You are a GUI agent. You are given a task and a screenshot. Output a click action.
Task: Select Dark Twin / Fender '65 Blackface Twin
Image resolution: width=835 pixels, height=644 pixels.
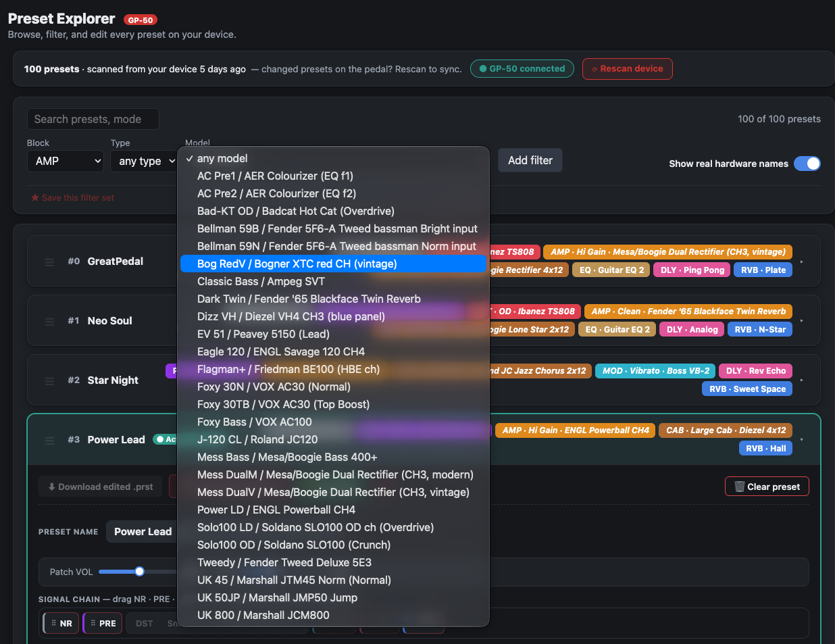pos(333,299)
